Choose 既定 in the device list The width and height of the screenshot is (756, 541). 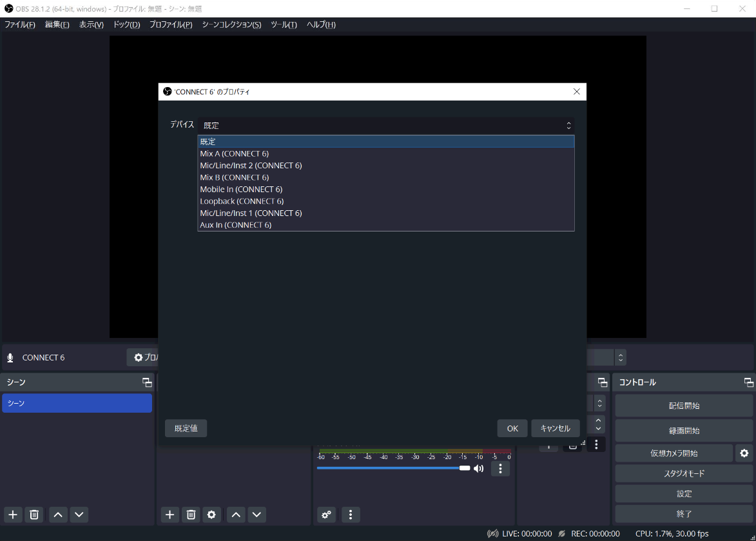385,142
